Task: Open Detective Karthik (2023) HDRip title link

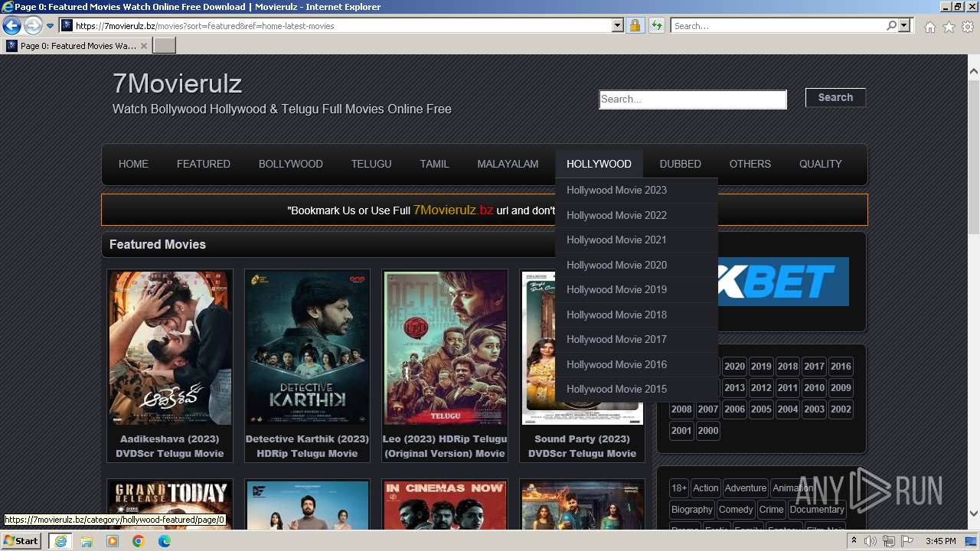Action: point(307,446)
